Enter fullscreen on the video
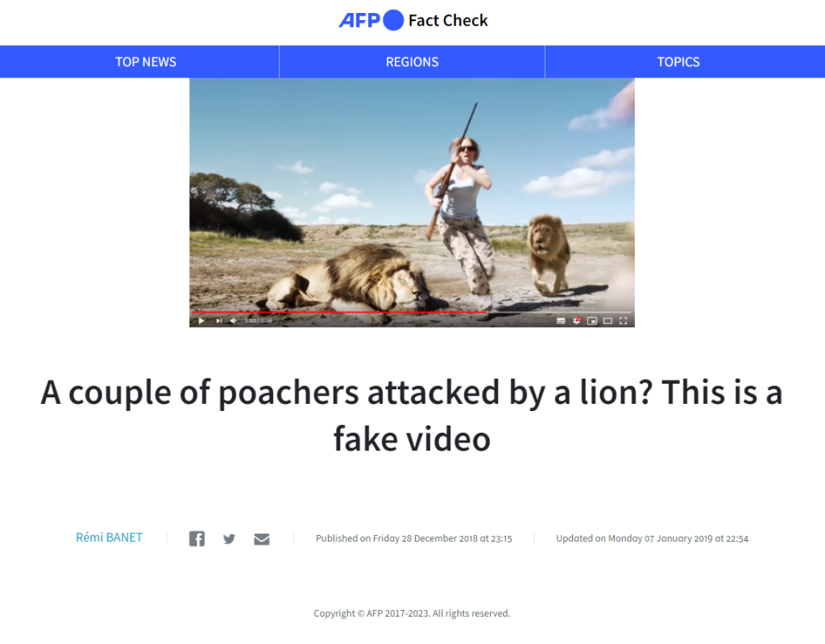Image resolution: width=825 pixels, height=644 pixels. (623, 321)
